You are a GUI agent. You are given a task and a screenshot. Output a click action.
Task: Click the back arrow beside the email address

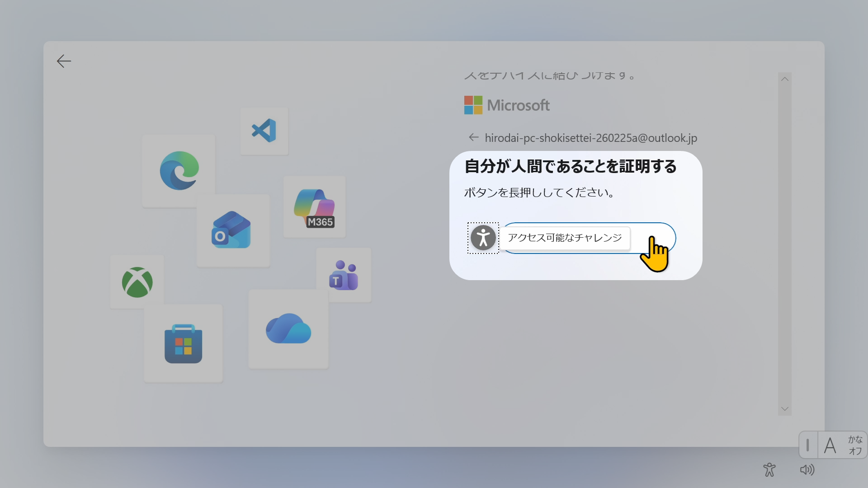(473, 138)
